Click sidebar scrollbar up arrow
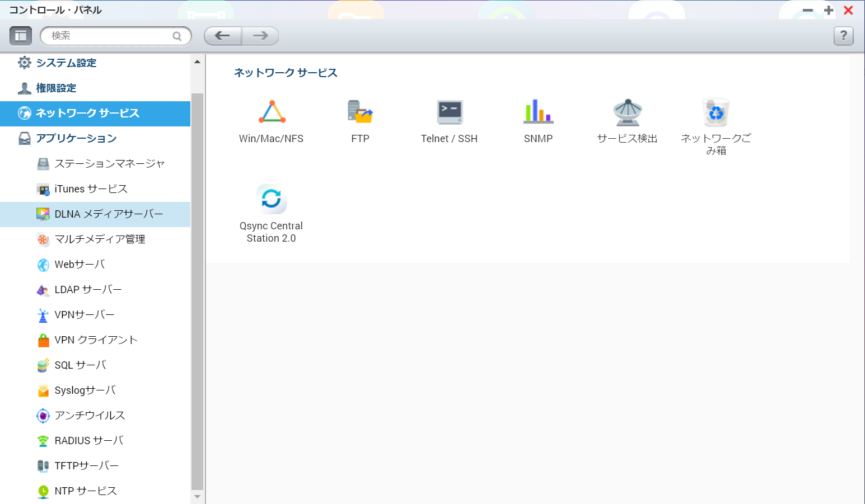Viewport: 865px width, 504px height. click(197, 62)
